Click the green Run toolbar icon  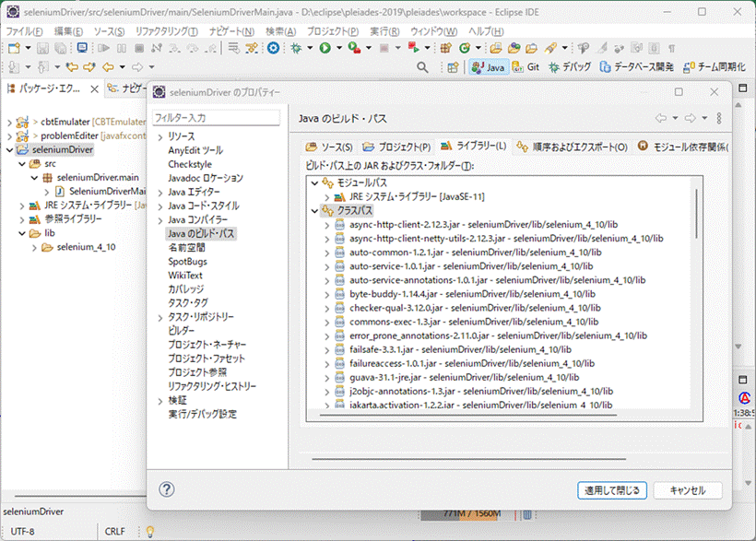pos(325,48)
